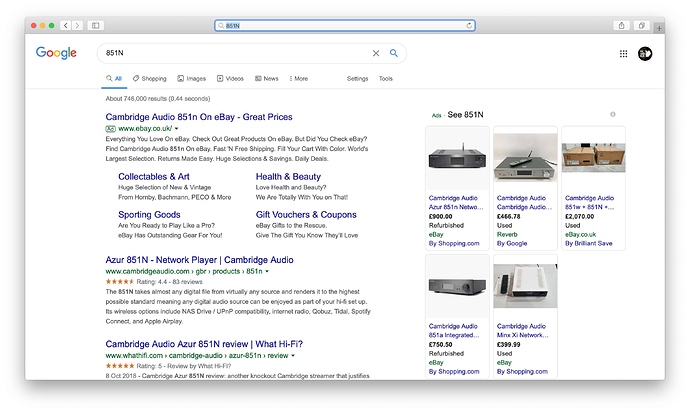Expand dropdown arrow after whathifi.com URL
The image size is (690, 413).
click(293, 355)
